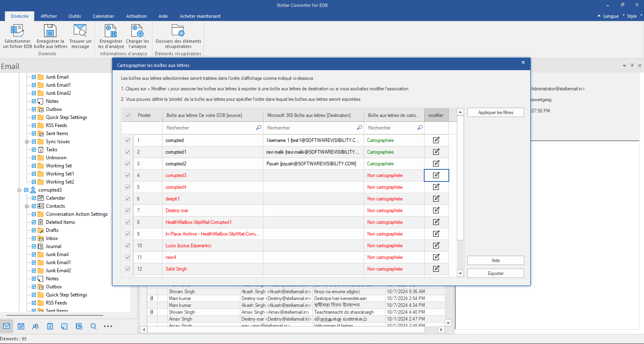Edit mapping for corrupted4 row
This screenshot has width=644, height=344.
pos(436,187)
